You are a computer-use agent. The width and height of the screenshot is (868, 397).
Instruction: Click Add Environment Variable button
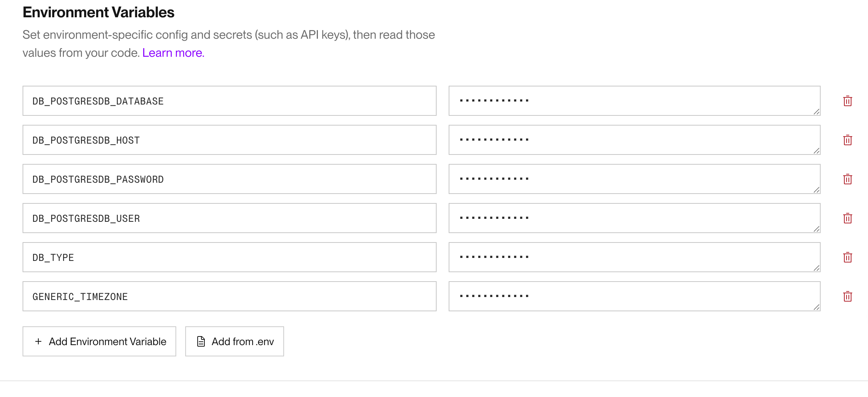pyautogui.click(x=107, y=341)
